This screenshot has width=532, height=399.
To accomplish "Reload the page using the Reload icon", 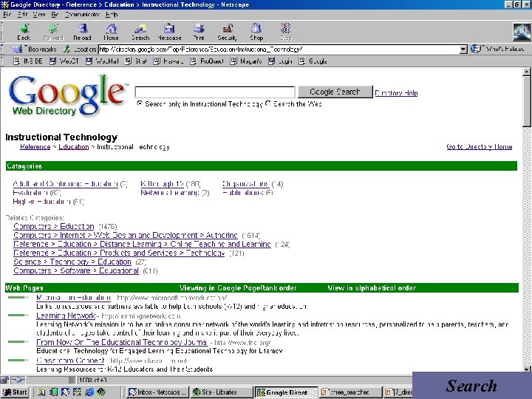I will [82, 32].
